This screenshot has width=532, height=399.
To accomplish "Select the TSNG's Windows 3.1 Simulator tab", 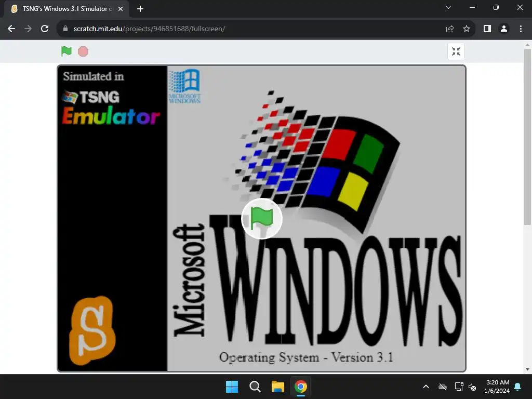I will [66, 9].
